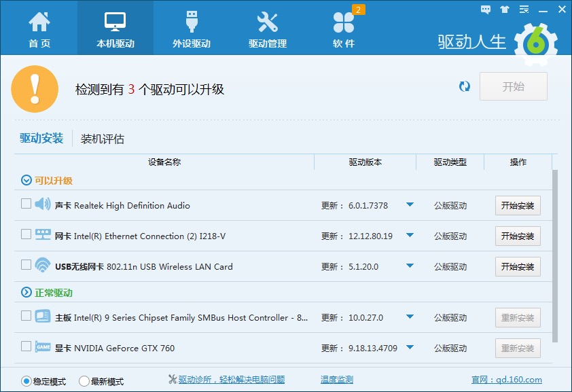572x392 pixels.
Task: Open version dropdown for 9.18.13.4709
Action: [410, 347]
